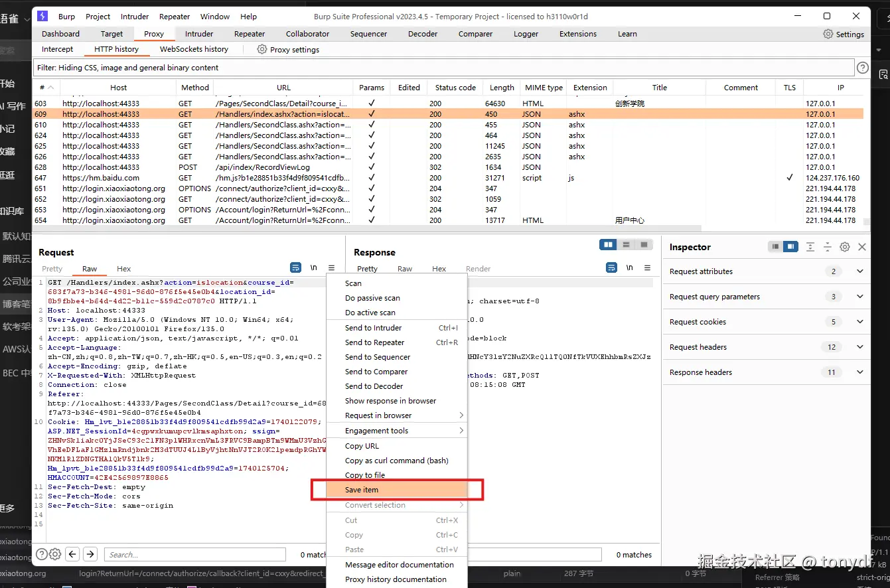
Task: Select history row 628 POST /api/index/RecordViewLog
Action: click(x=448, y=167)
